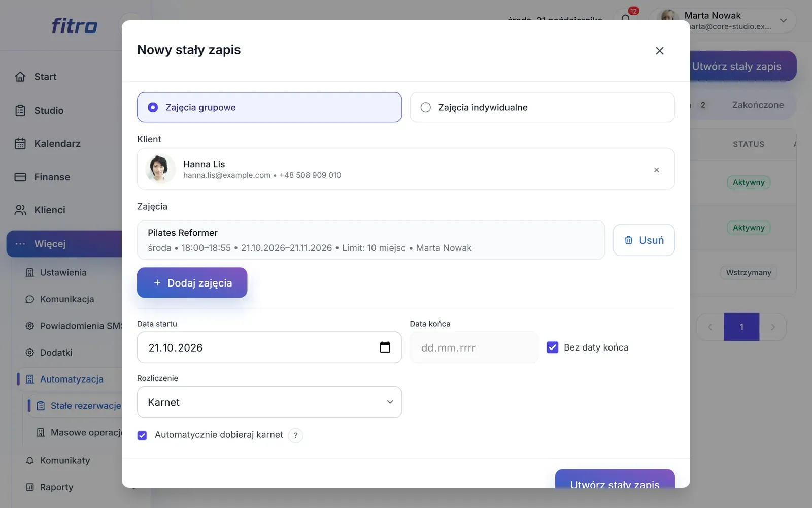Open Komunikacja chat icon entry
The height and width of the screenshot is (508, 812).
30,299
